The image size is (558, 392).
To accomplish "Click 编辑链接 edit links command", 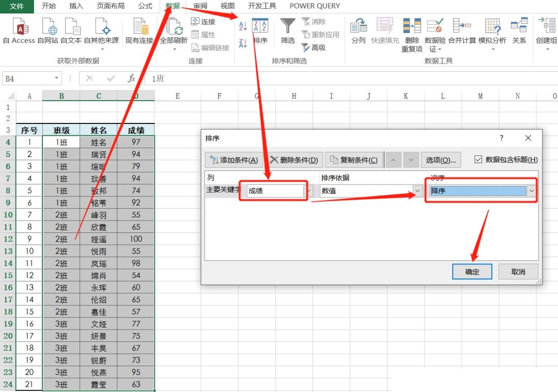I will pyautogui.click(x=210, y=48).
